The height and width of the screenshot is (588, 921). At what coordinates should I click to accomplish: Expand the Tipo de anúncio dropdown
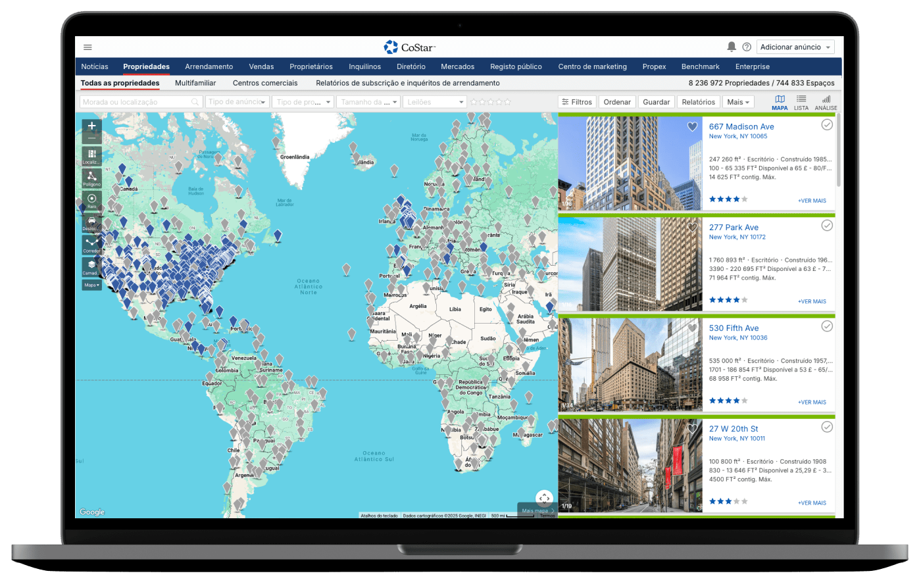pyautogui.click(x=237, y=102)
